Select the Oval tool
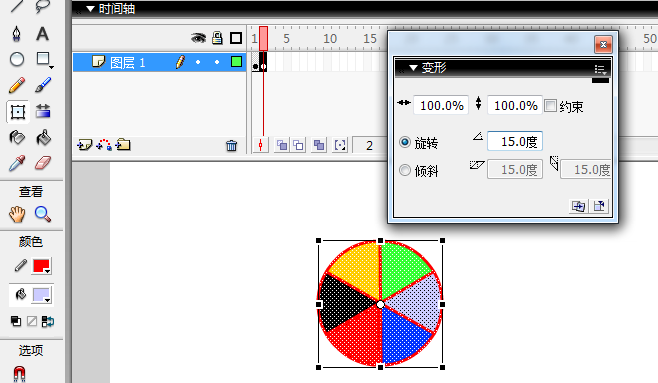 pyautogui.click(x=17, y=59)
